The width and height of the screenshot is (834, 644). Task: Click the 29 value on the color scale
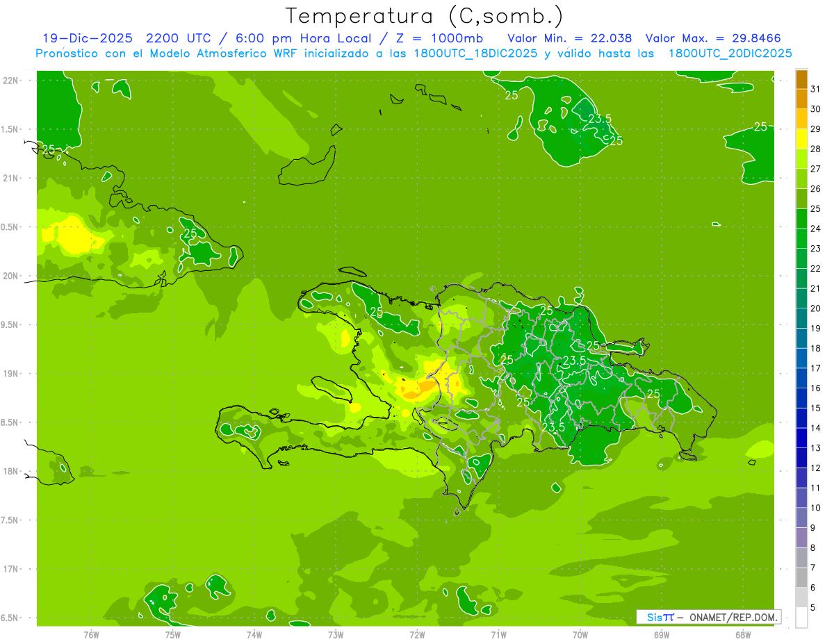click(x=816, y=129)
